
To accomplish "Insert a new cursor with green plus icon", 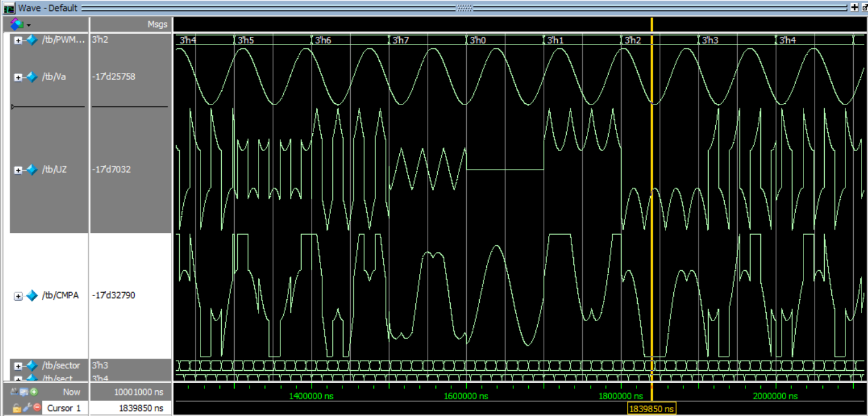I will [x=34, y=391].
